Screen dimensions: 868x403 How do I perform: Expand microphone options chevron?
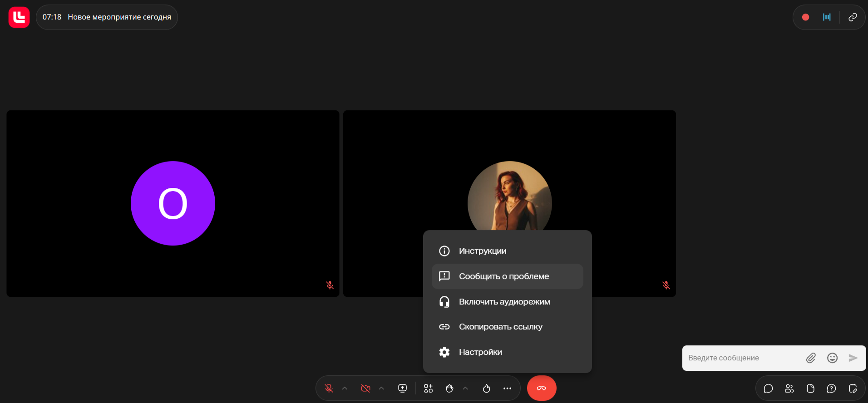345,388
